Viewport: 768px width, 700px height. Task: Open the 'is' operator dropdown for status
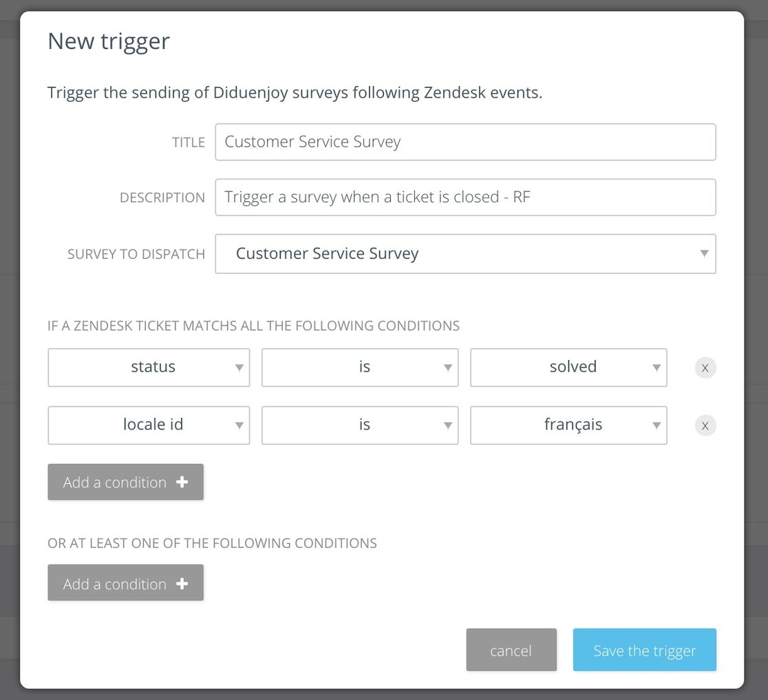[x=360, y=368]
